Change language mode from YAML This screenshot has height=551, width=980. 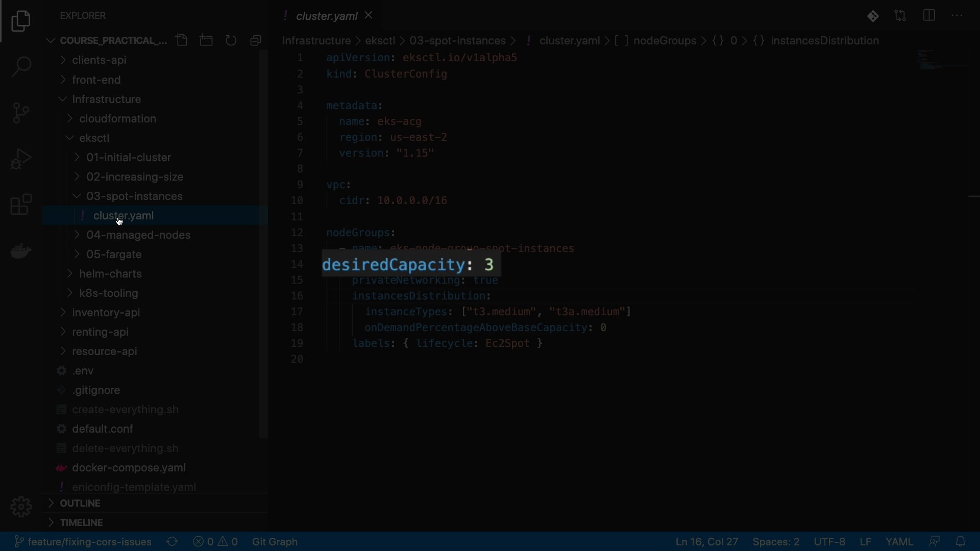click(x=899, y=542)
